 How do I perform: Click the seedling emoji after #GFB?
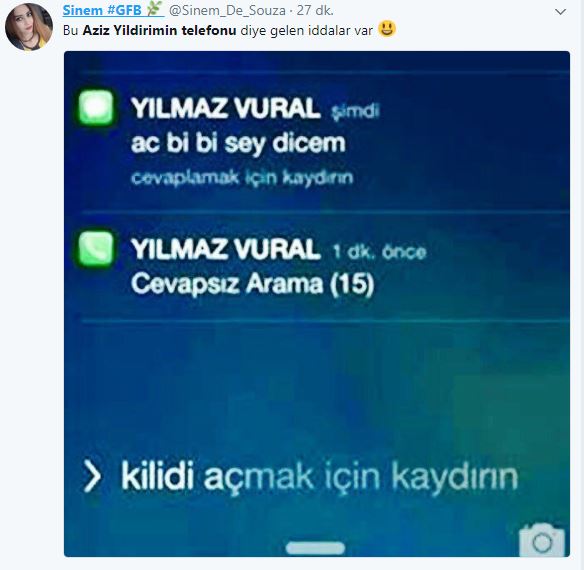click(154, 9)
